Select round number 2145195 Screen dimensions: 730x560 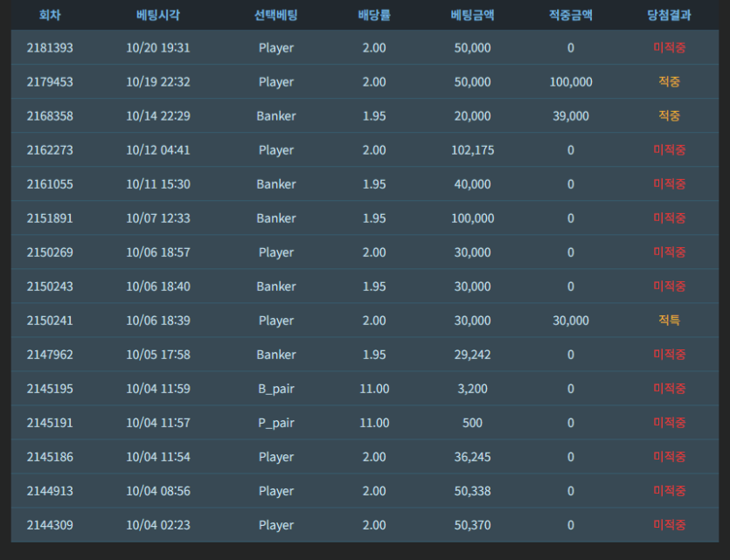click(x=50, y=389)
